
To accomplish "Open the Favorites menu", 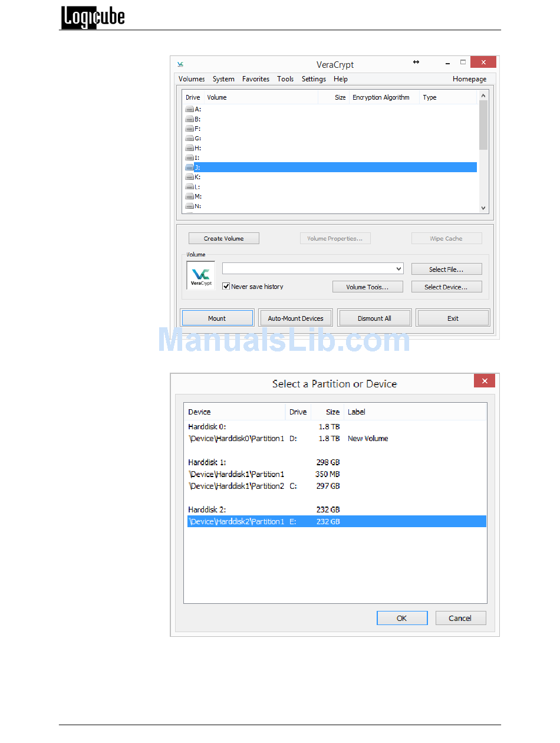I will click(256, 79).
